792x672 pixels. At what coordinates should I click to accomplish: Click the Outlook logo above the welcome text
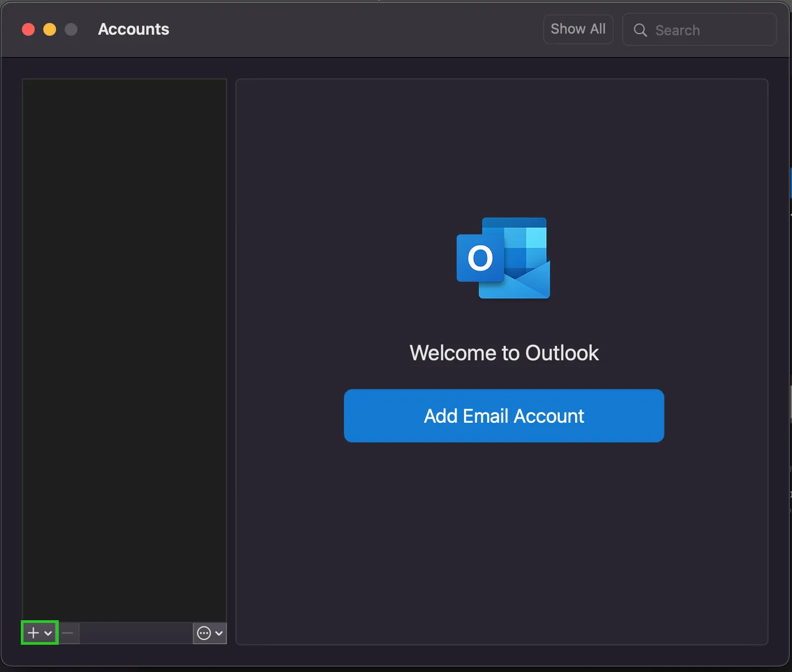pos(503,258)
